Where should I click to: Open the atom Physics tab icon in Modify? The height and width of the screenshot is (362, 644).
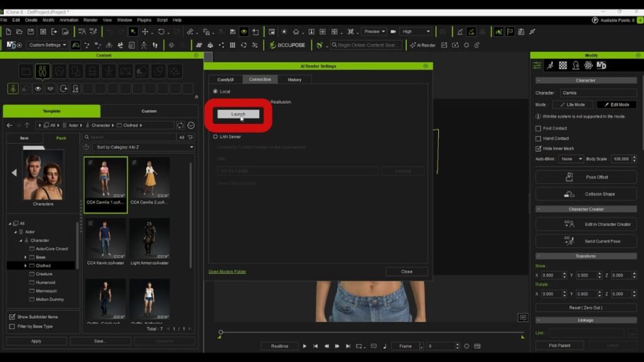point(589,65)
